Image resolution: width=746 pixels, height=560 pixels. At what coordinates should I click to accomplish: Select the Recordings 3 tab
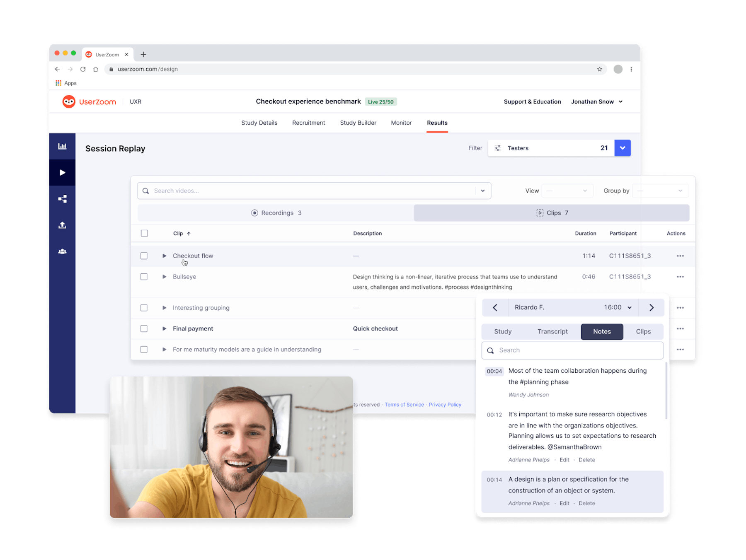point(276,213)
